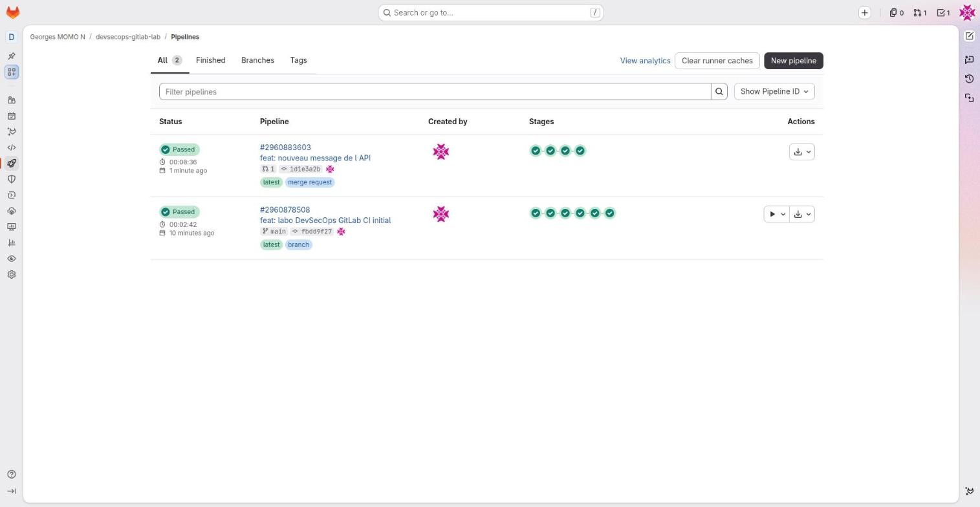Switch to the All pipelines tab
This screenshot has height=507, width=980.
click(169, 60)
